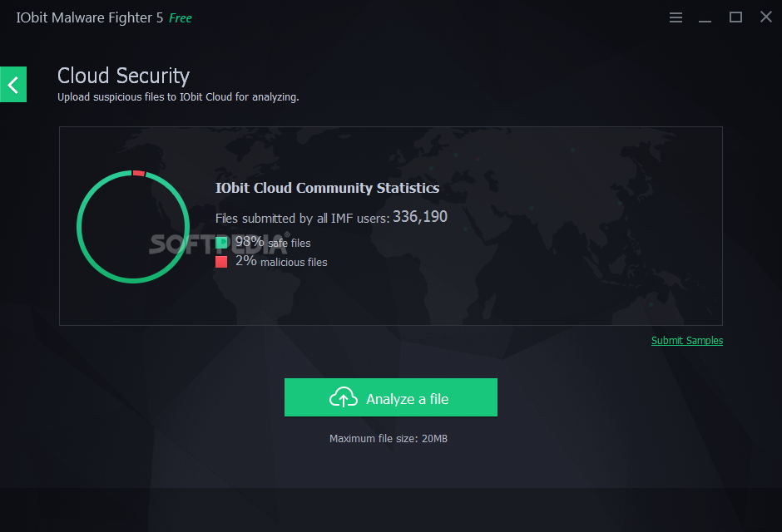Open the Submit Samples link

click(x=686, y=340)
